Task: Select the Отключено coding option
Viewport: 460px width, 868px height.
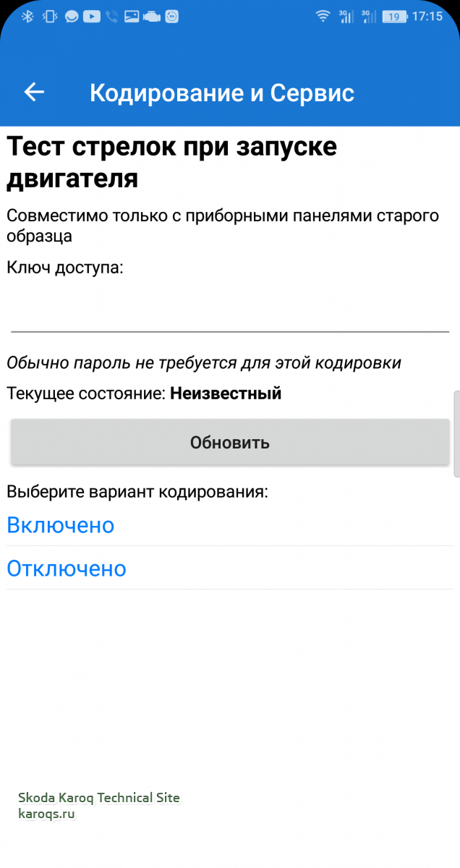Action: click(x=67, y=569)
